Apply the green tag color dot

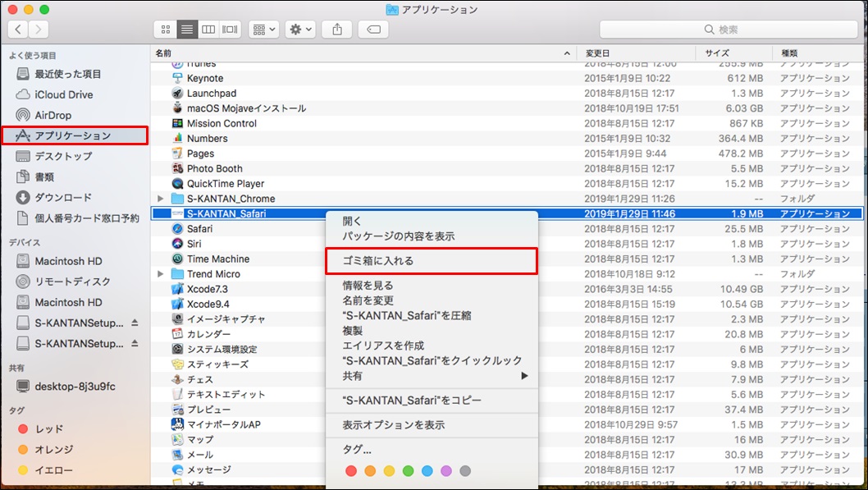pos(408,471)
